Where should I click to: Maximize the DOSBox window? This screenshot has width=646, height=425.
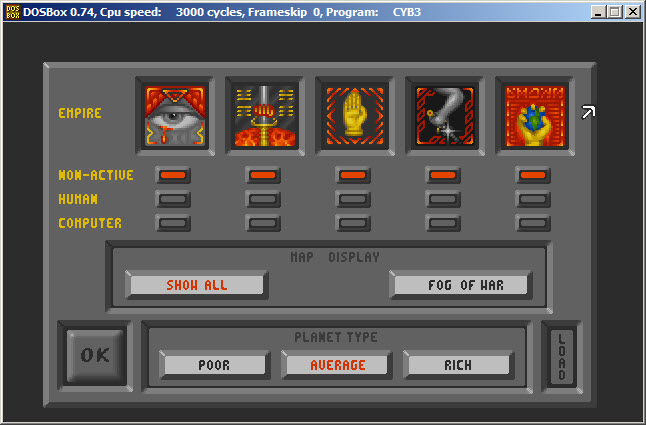click(615, 12)
